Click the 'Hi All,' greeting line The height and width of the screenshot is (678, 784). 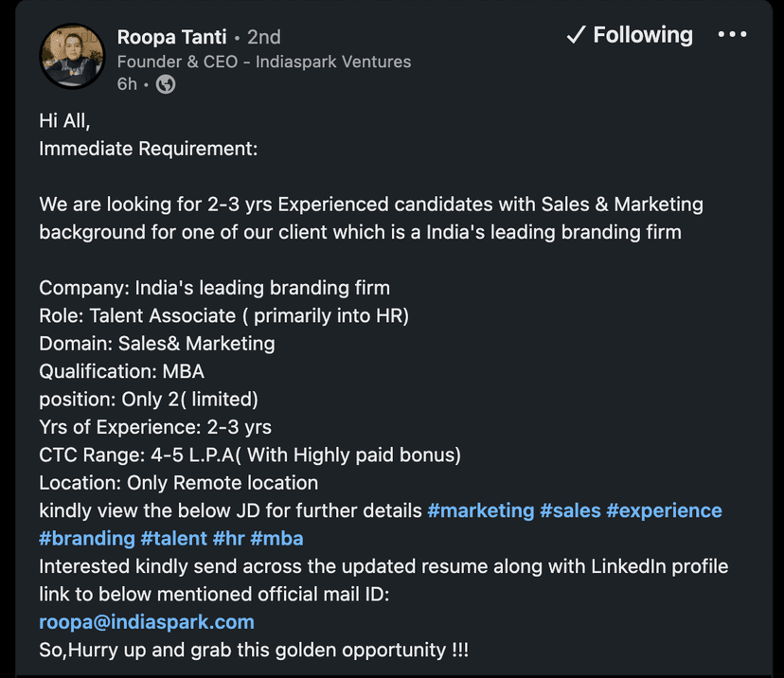click(64, 121)
